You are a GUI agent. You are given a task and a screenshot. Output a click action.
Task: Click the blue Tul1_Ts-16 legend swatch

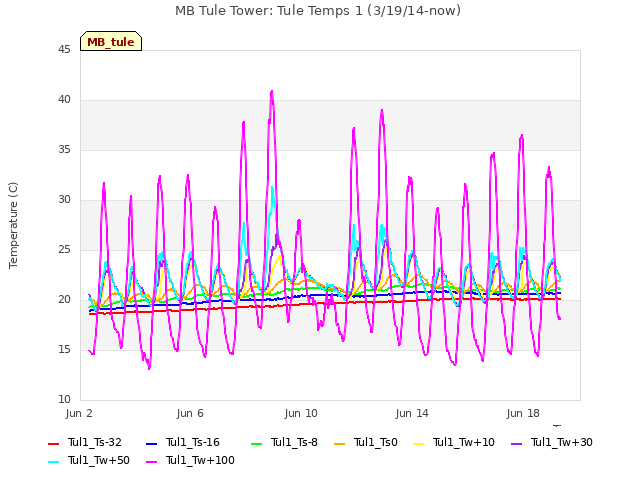coord(151,444)
